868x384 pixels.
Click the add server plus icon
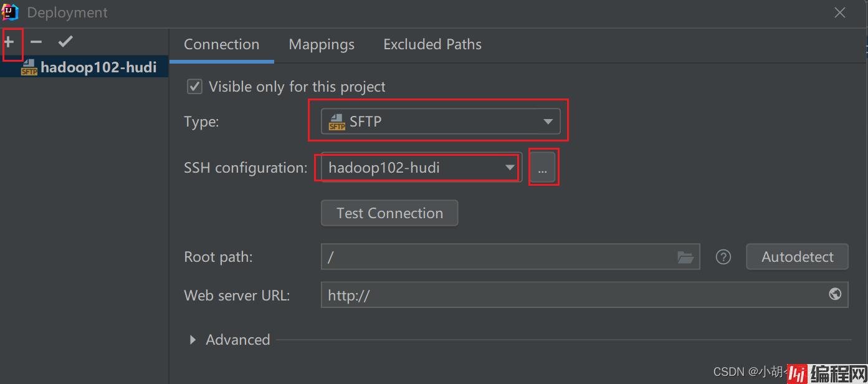click(9, 42)
